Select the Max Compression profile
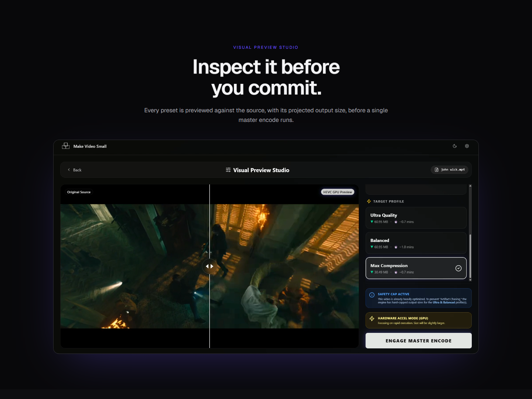This screenshot has width=532, height=399. [416, 268]
